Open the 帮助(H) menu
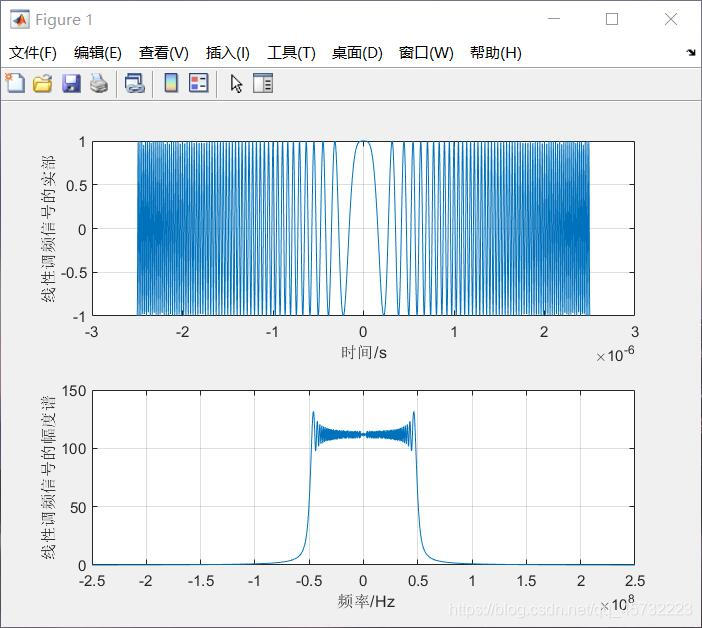The image size is (702, 628). [496, 53]
